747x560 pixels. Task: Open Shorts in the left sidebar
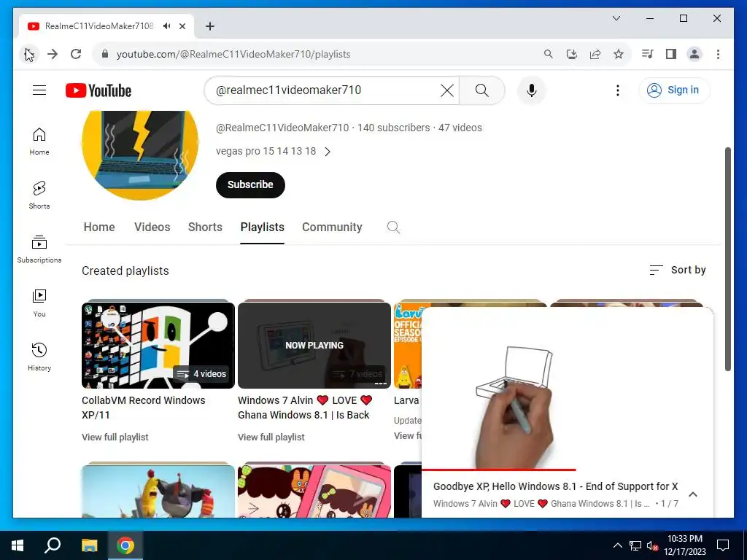39,195
